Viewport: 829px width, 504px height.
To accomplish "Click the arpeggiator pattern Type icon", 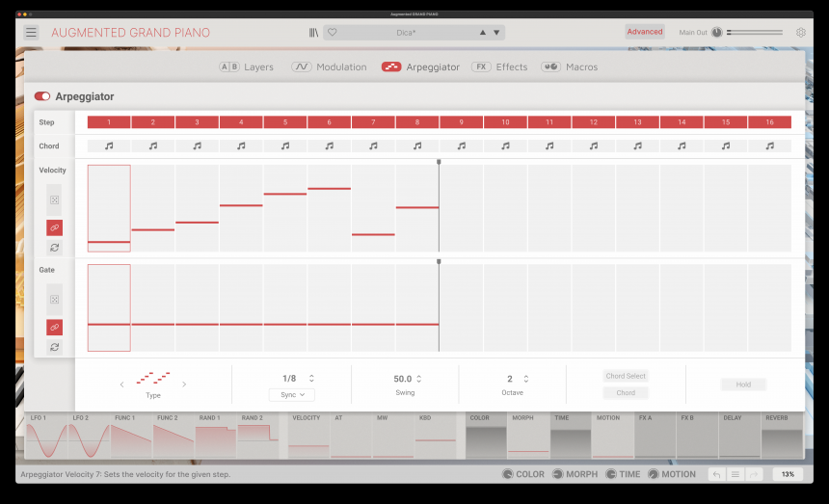I will pyautogui.click(x=153, y=378).
